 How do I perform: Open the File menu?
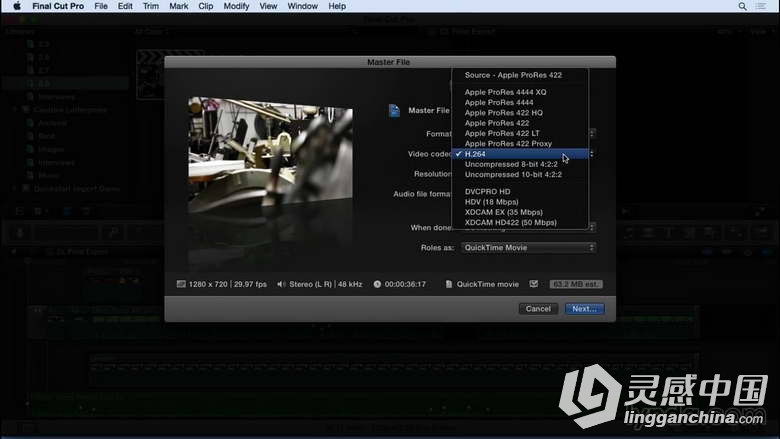coord(101,6)
